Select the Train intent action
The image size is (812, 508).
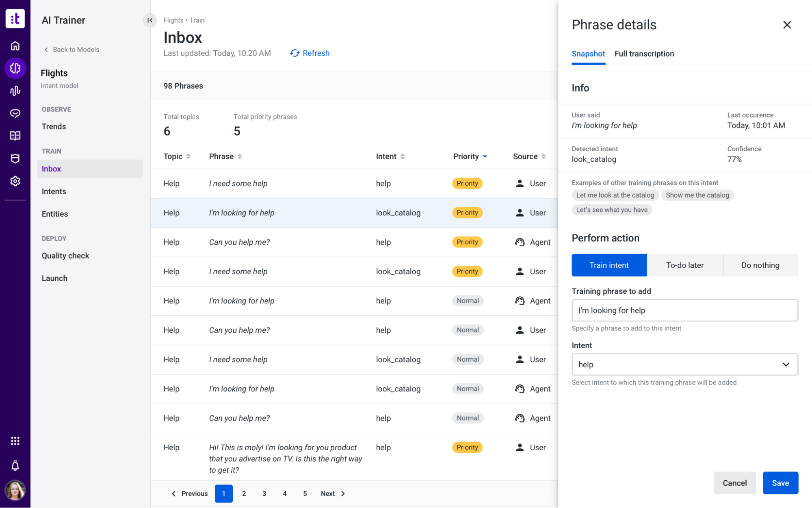click(609, 265)
